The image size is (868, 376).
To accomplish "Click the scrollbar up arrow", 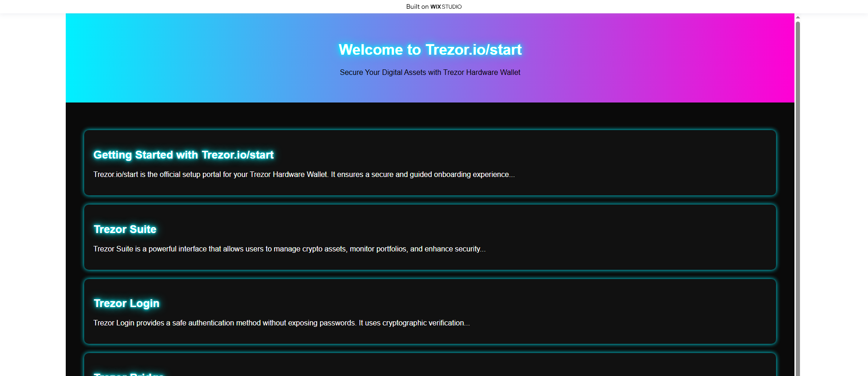I will (798, 17).
